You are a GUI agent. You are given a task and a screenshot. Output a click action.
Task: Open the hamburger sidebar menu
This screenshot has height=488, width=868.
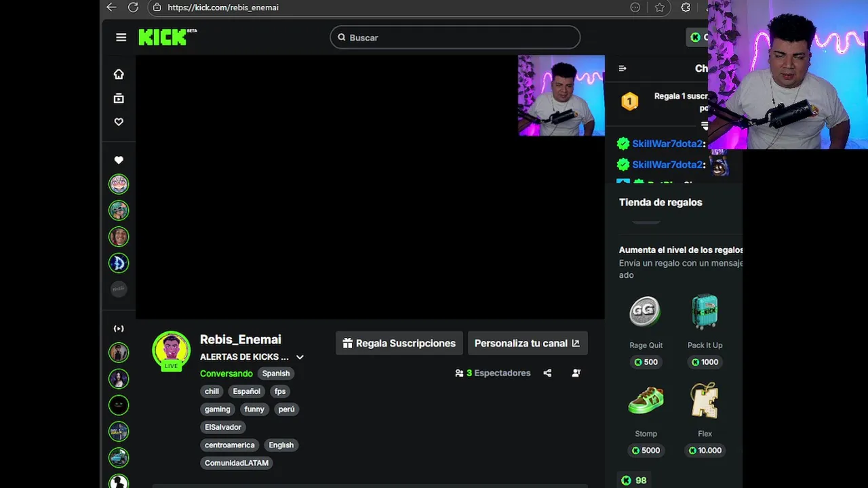(121, 37)
